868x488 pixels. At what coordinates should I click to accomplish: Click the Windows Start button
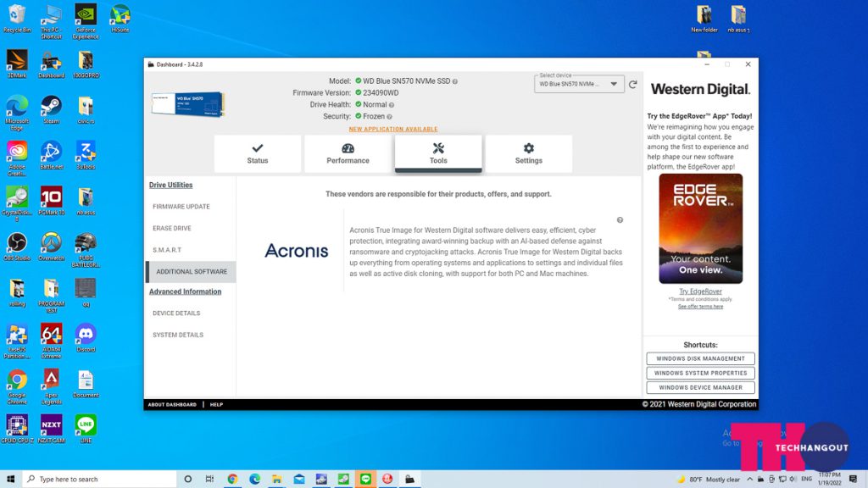(10, 480)
